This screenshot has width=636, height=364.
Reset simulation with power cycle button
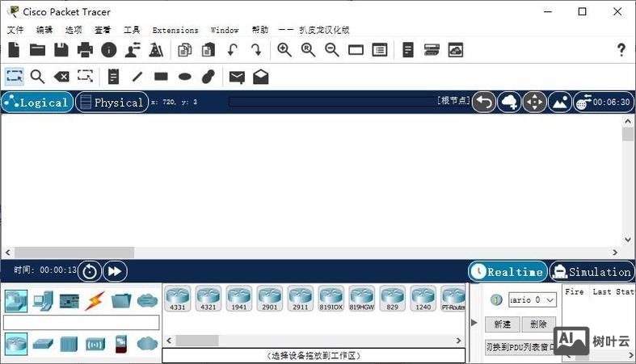(x=90, y=271)
